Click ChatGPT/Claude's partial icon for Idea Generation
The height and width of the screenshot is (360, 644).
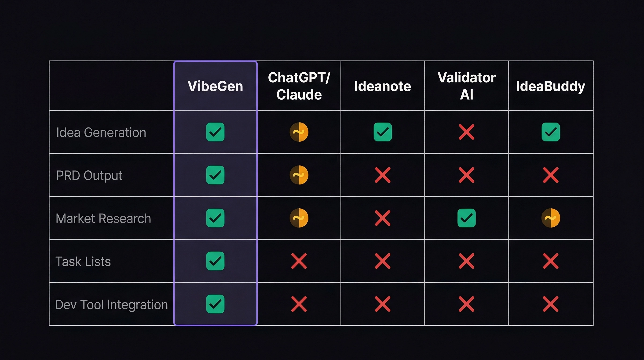coord(299,132)
